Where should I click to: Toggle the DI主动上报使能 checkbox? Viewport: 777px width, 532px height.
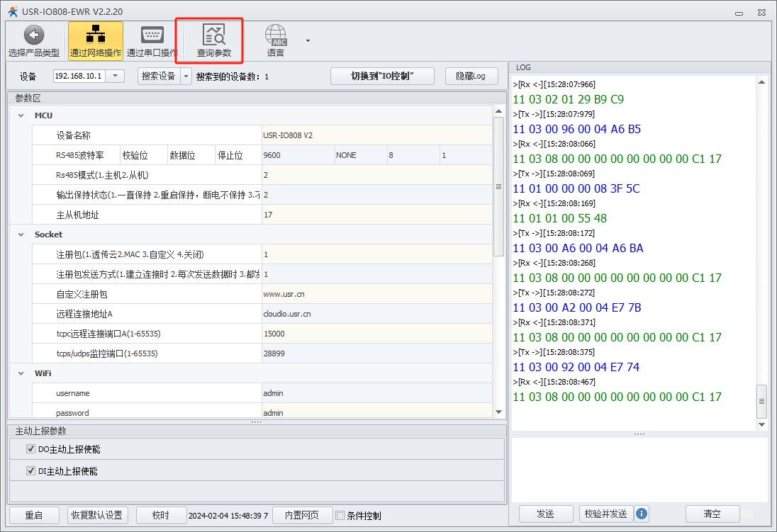30,471
